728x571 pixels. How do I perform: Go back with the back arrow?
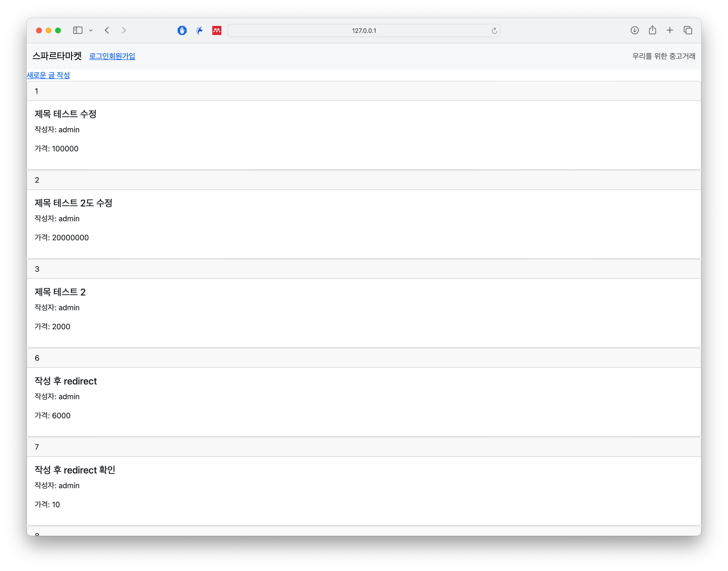(x=107, y=30)
